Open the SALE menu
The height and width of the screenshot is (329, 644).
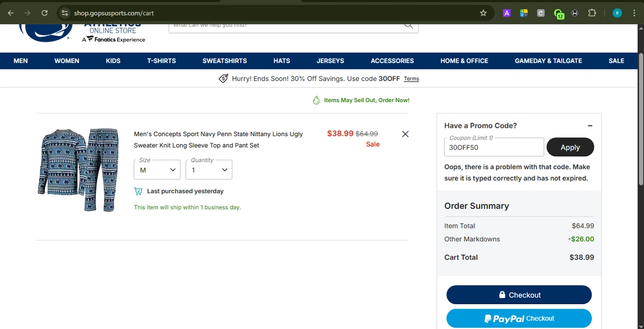(x=616, y=61)
